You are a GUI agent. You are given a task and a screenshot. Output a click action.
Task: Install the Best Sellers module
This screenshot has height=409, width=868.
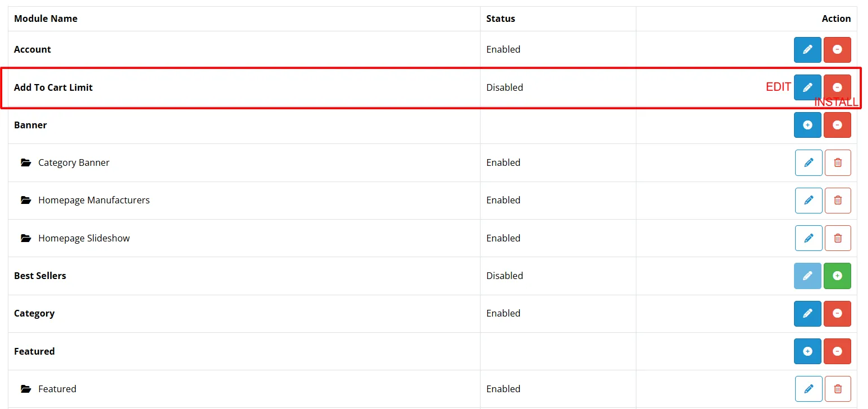point(837,276)
